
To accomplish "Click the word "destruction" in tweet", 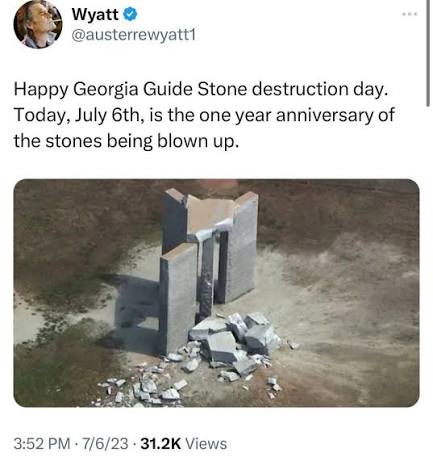I will [x=300, y=90].
